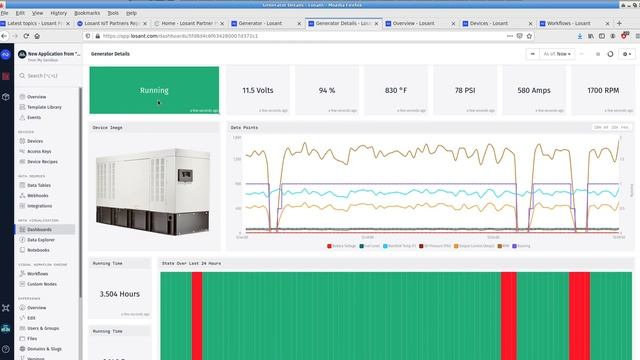Toggle Manifold Temp series in legend

pos(400,246)
